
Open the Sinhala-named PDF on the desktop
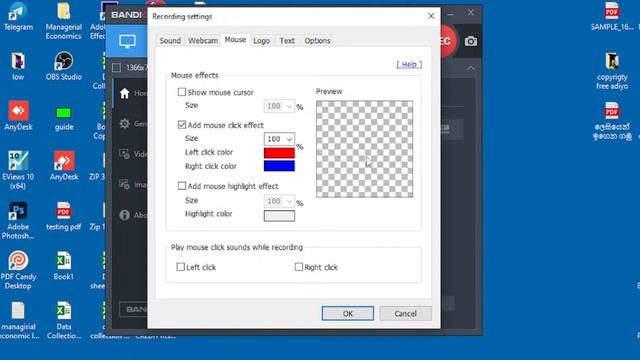click(x=612, y=121)
